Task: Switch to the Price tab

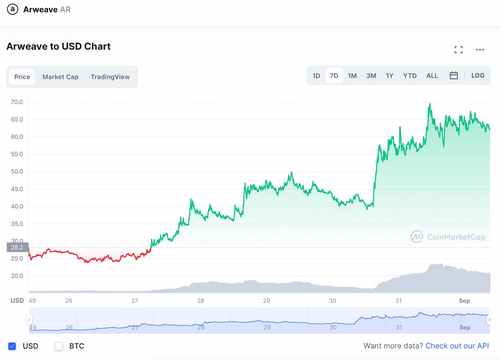Action: coord(22,77)
